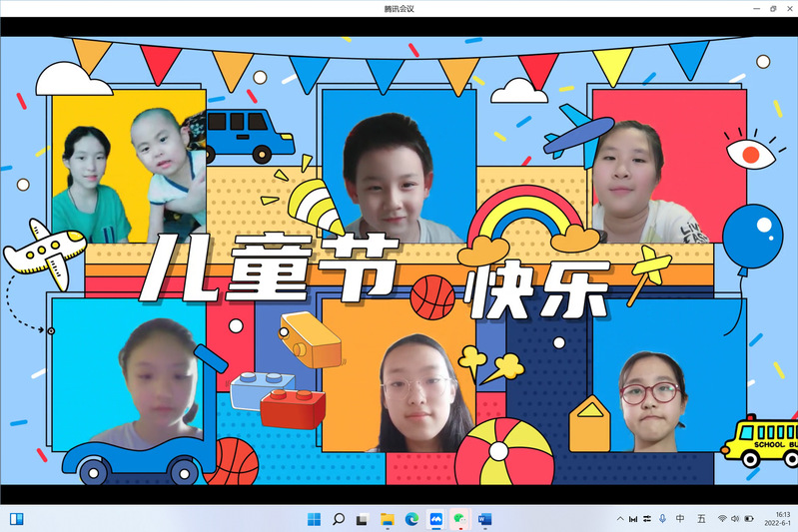Click the taskbar Search magnifier icon
The height and width of the screenshot is (532, 798).
pos(339,519)
